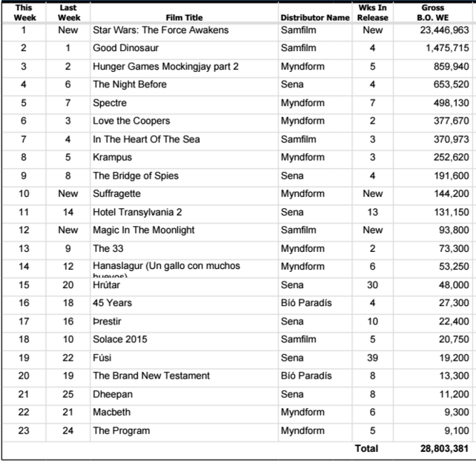This screenshot has height=463, width=476.
Task: Select the Total label cell
Action: (366, 448)
